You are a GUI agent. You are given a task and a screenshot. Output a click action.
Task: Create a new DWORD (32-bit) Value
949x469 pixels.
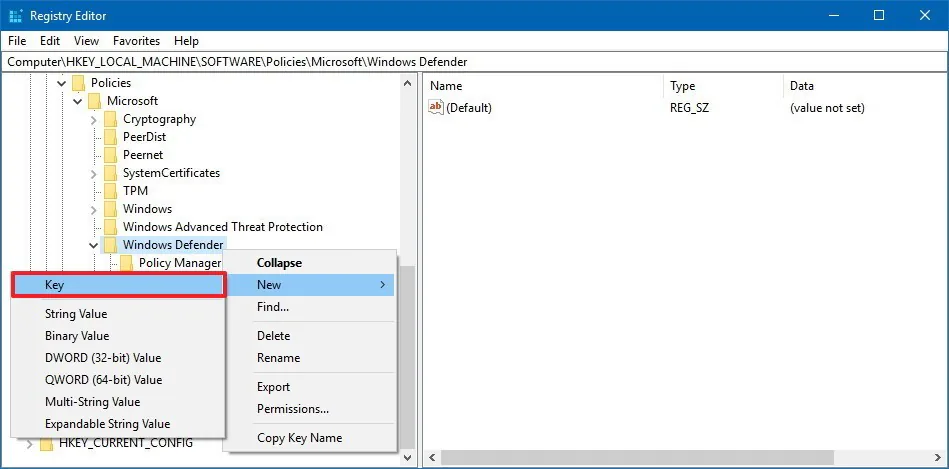pos(119,358)
